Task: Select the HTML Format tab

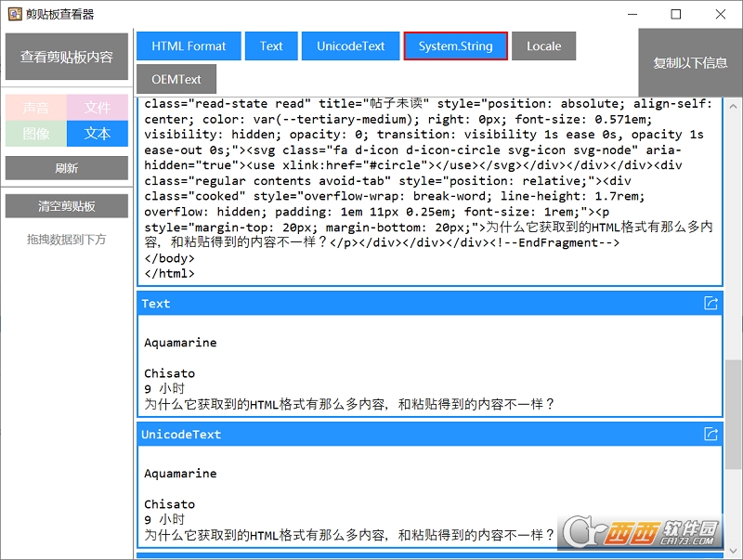Action: [189, 46]
